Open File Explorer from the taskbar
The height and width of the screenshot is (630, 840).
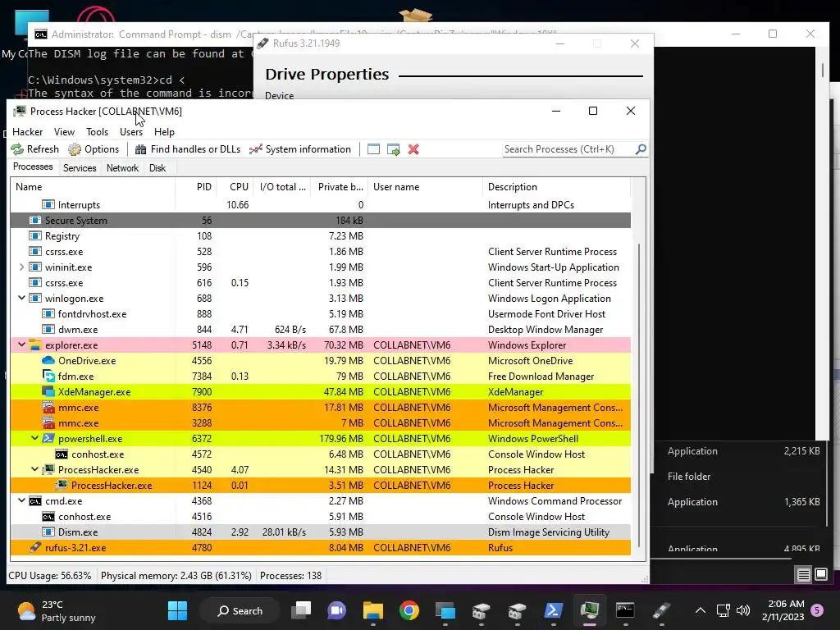pyautogui.click(x=373, y=610)
